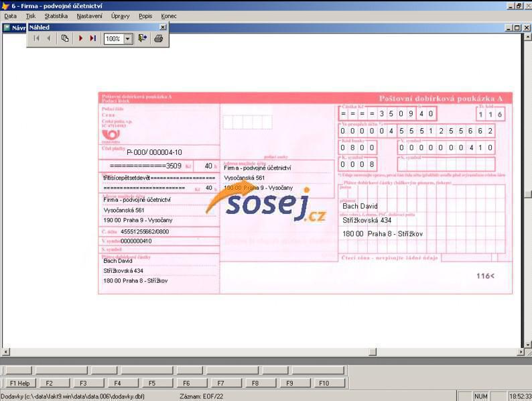Click the vertical scrollbar thumb

pyautogui.click(x=527, y=194)
